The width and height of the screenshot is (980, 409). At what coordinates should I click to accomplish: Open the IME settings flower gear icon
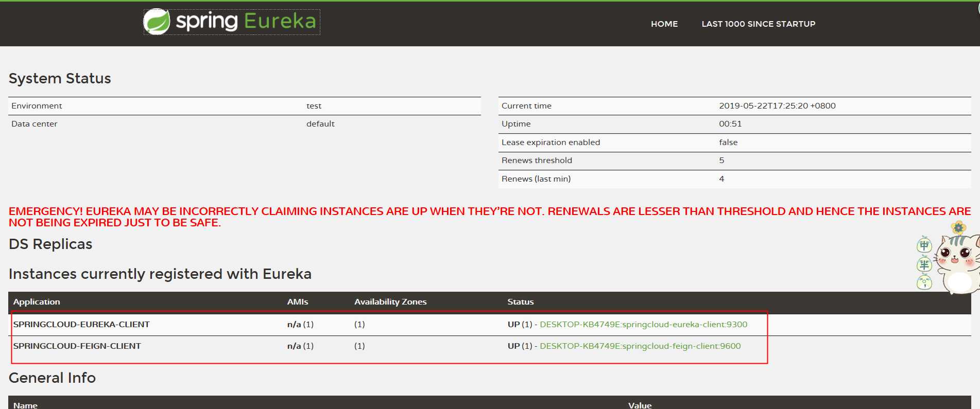(x=958, y=227)
